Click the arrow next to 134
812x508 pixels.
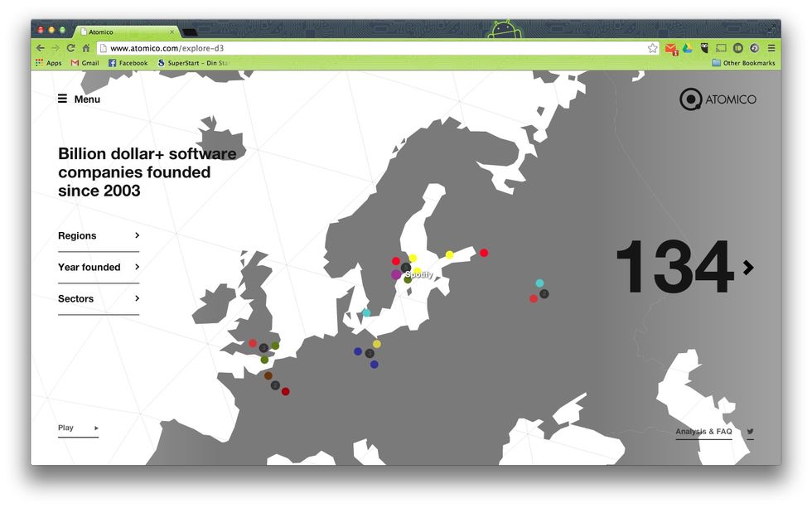(x=748, y=267)
